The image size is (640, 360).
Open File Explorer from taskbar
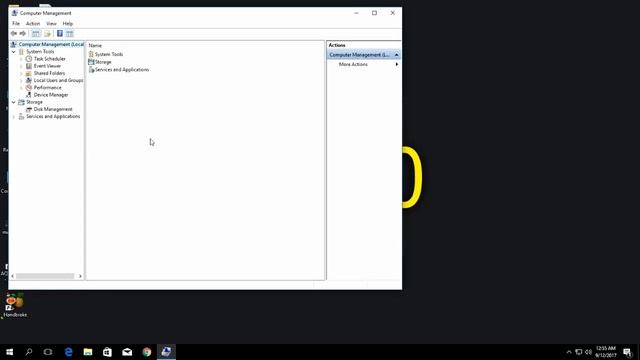(88, 352)
